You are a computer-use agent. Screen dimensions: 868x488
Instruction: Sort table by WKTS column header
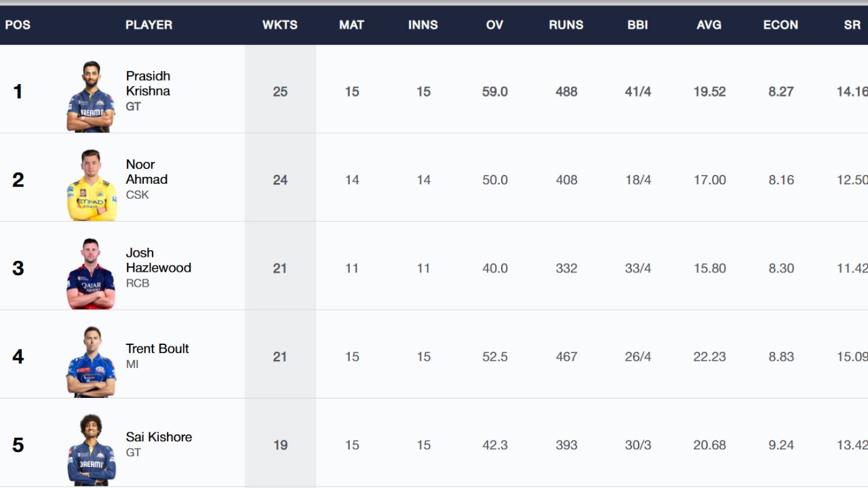point(280,24)
